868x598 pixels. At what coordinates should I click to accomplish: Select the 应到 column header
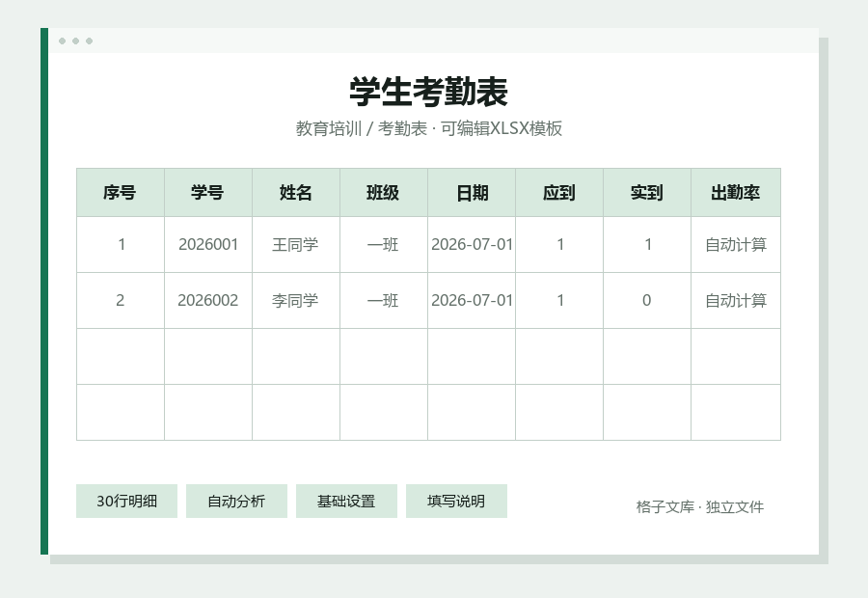click(559, 193)
